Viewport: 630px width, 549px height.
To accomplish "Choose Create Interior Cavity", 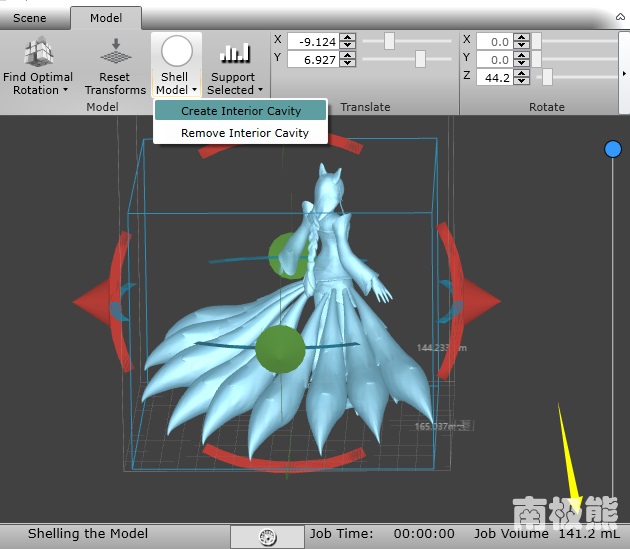I will (x=240, y=111).
